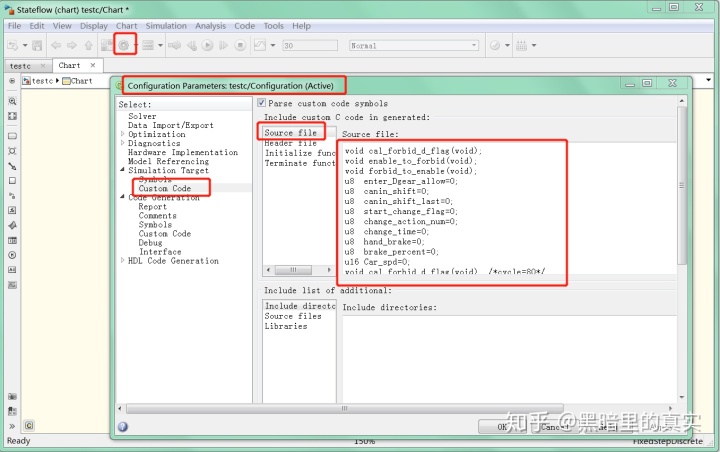Click the Fit to View palette icon
Image resolution: width=720 pixels, height=452 pixels.
(x=12, y=116)
